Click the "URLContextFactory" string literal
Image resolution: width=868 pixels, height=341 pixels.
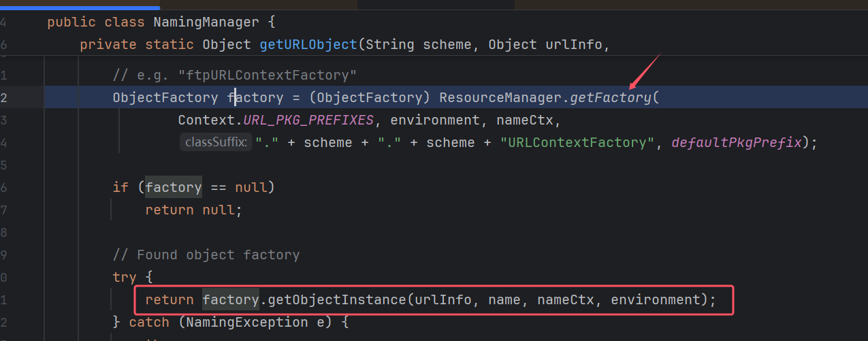click(573, 142)
